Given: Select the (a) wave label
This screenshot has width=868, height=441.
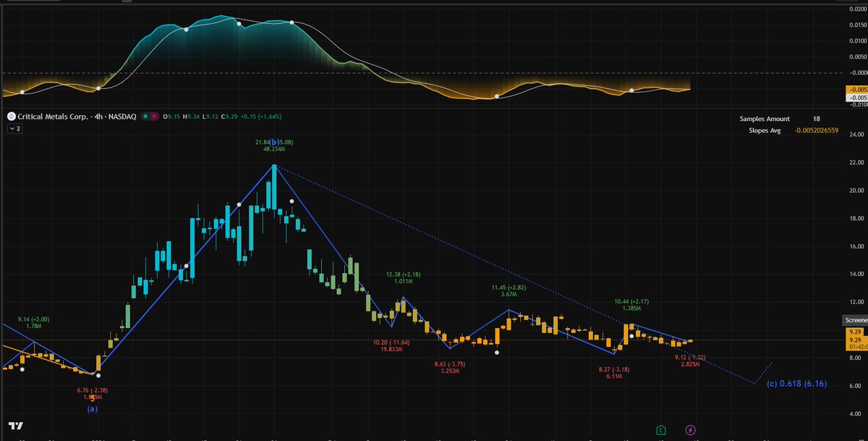Looking at the screenshot, I should [93, 409].
